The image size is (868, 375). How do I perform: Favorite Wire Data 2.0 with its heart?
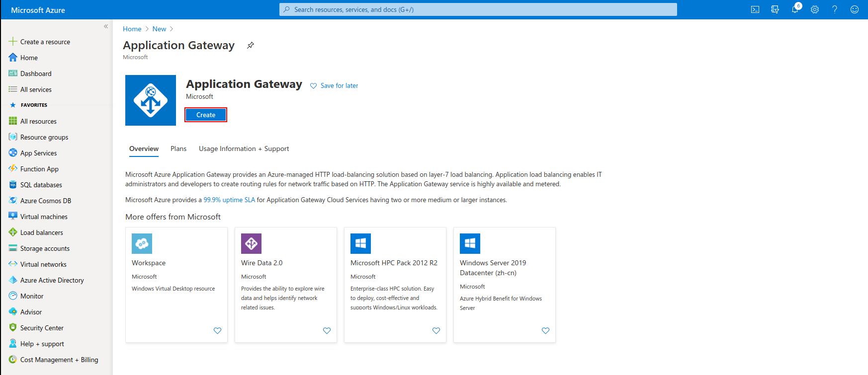[x=327, y=331]
